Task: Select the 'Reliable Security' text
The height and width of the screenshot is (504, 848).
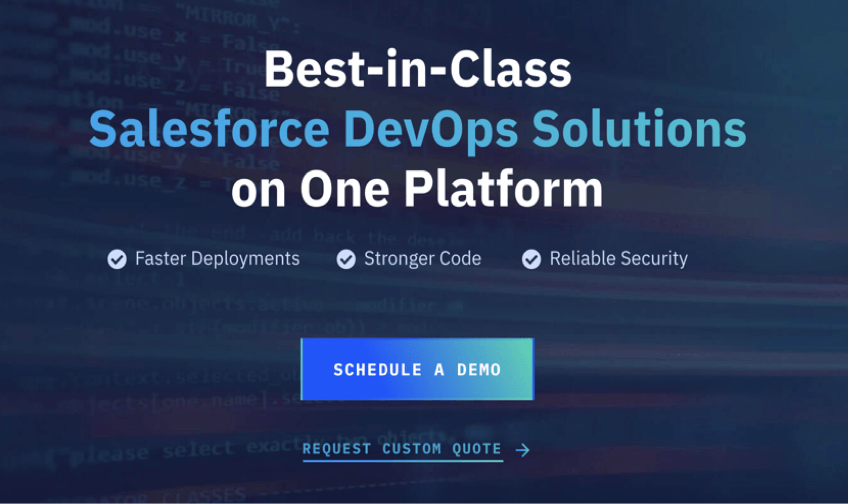Action: (618, 259)
